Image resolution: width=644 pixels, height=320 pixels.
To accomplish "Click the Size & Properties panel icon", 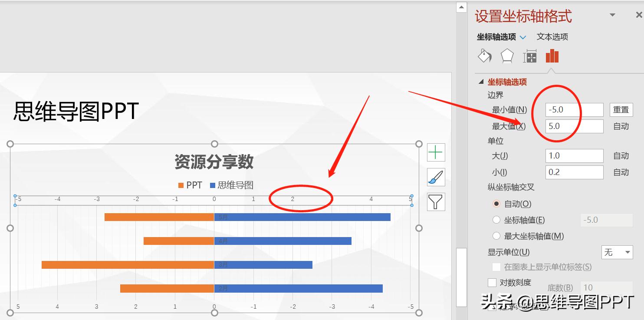I will coord(529,56).
